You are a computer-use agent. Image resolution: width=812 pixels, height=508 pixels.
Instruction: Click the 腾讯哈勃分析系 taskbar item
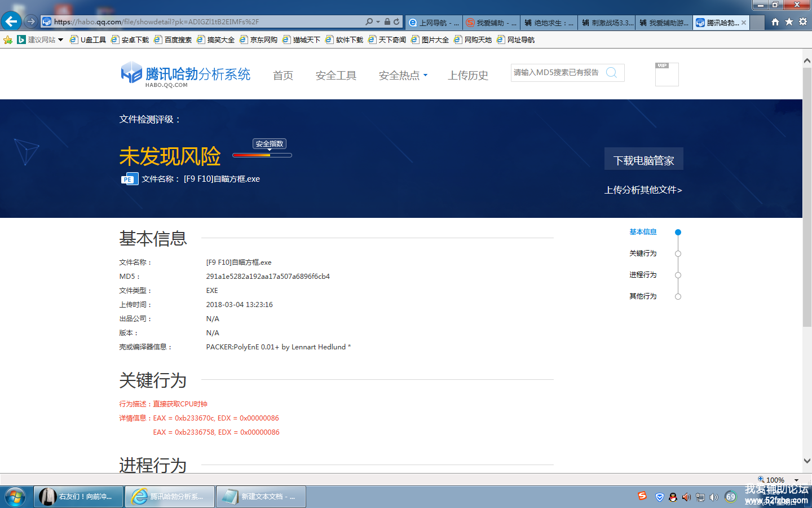[170, 497]
